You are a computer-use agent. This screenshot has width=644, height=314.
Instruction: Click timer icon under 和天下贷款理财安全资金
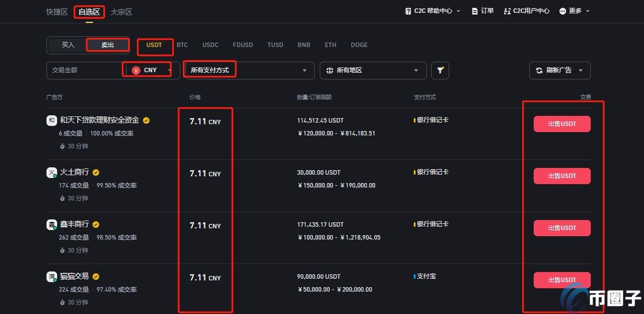click(x=62, y=146)
